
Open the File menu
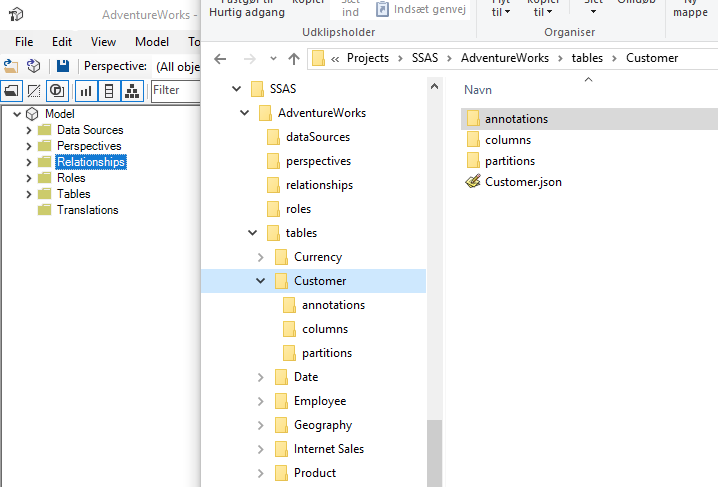(x=24, y=42)
